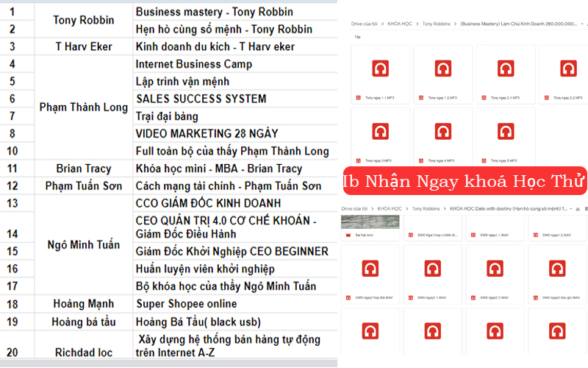Viewport: 588px width, 368px height.
Task: Select file name Bai hat.mov
Action: (x=364, y=235)
